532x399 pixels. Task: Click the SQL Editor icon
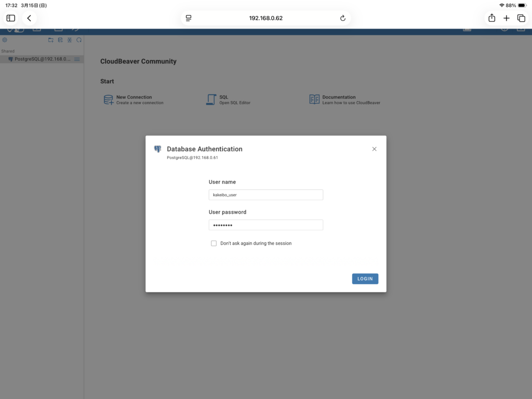click(x=211, y=100)
